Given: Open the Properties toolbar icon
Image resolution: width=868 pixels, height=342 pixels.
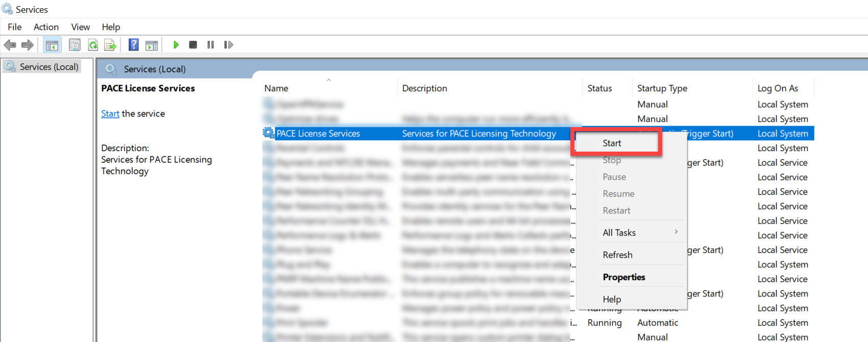Looking at the screenshot, I should pyautogui.click(x=75, y=45).
